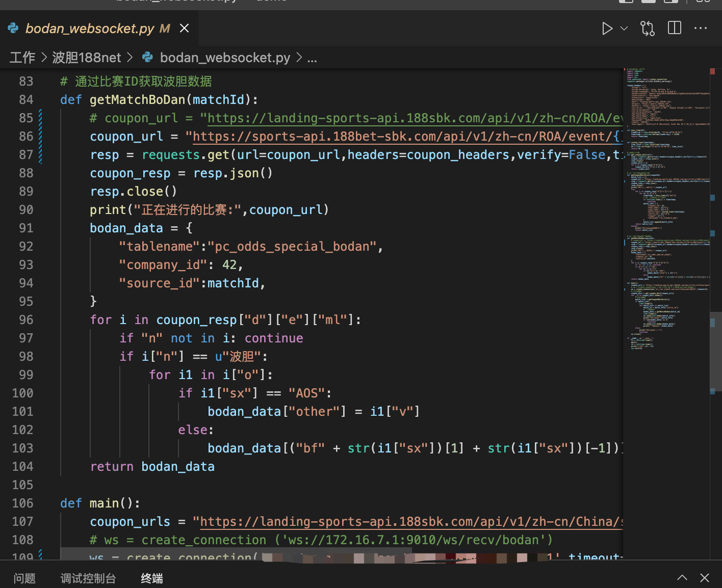Select the bodan_websocket.py editor tab
This screenshot has height=588, width=722.
[99, 28]
